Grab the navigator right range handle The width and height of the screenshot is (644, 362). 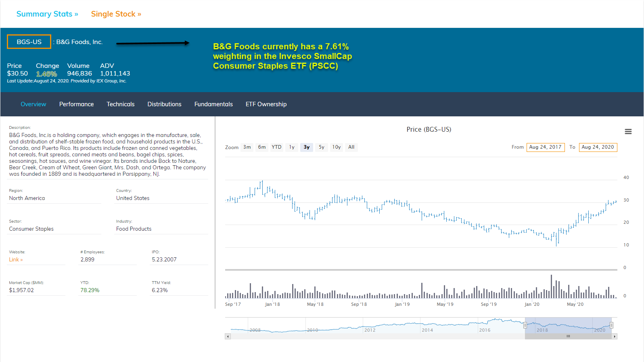tap(612, 325)
